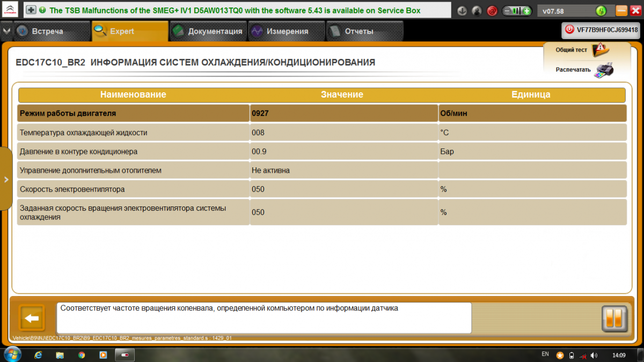644x362 pixels.
Task: Click the Не активна value
Action: (x=271, y=171)
